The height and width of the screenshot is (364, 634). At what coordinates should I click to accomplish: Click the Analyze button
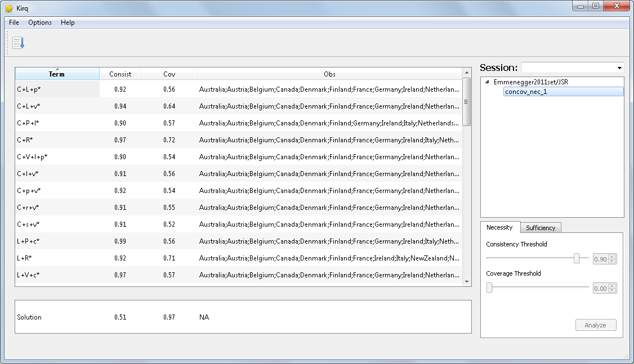pyautogui.click(x=595, y=325)
